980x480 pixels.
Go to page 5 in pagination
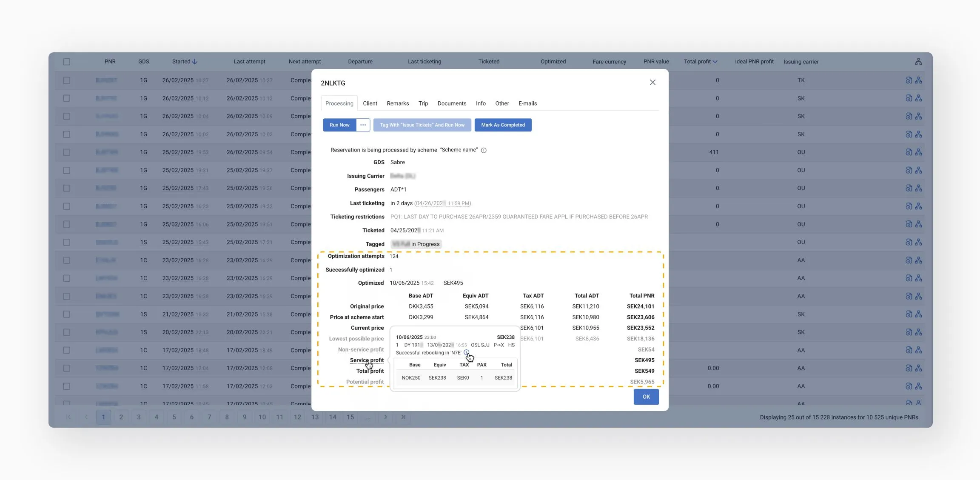[x=174, y=417]
